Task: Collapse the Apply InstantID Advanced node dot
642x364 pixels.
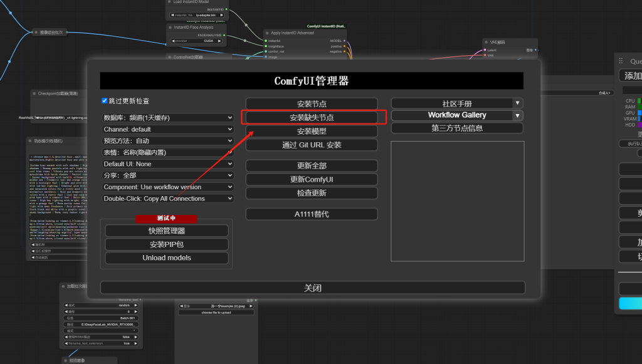Action: (267, 33)
